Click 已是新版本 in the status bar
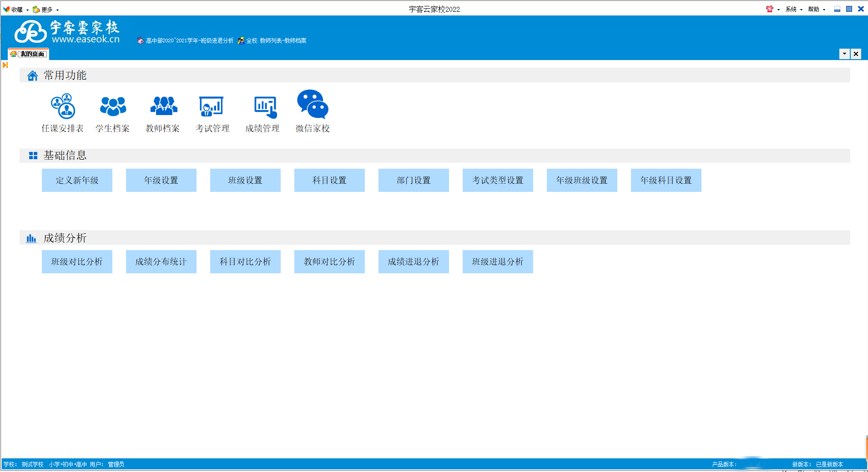The width and height of the screenshot is (868, 472). click(x=829, y=464)
